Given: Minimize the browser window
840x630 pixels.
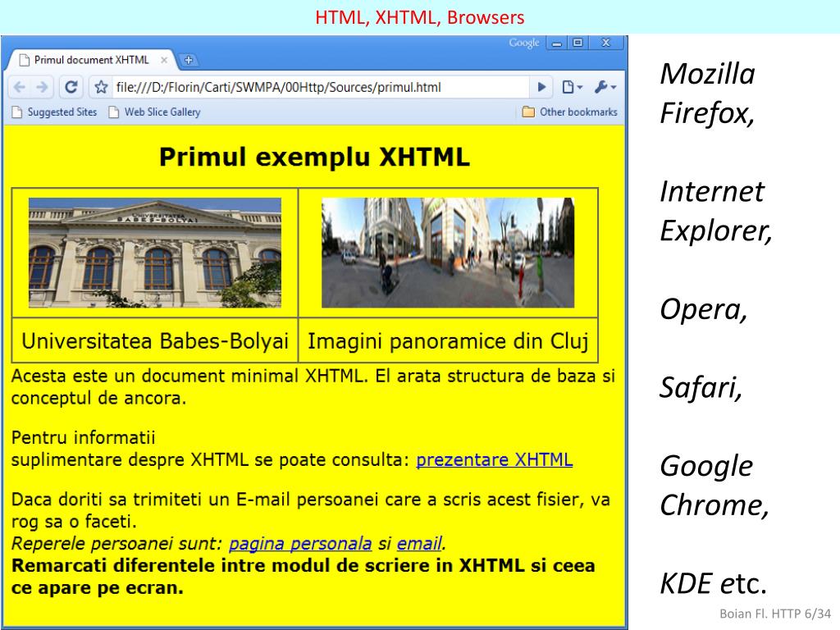Looking at the screenshot, I should pyautogui.click(x=557, y=43).
